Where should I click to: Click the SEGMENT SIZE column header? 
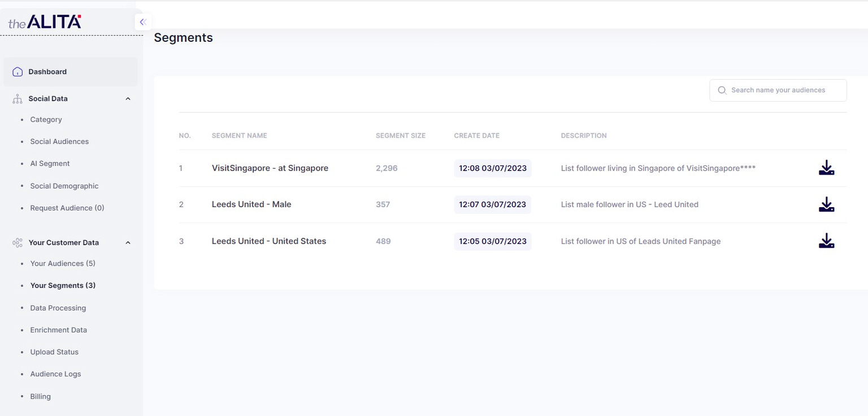(x=401, y=135)
